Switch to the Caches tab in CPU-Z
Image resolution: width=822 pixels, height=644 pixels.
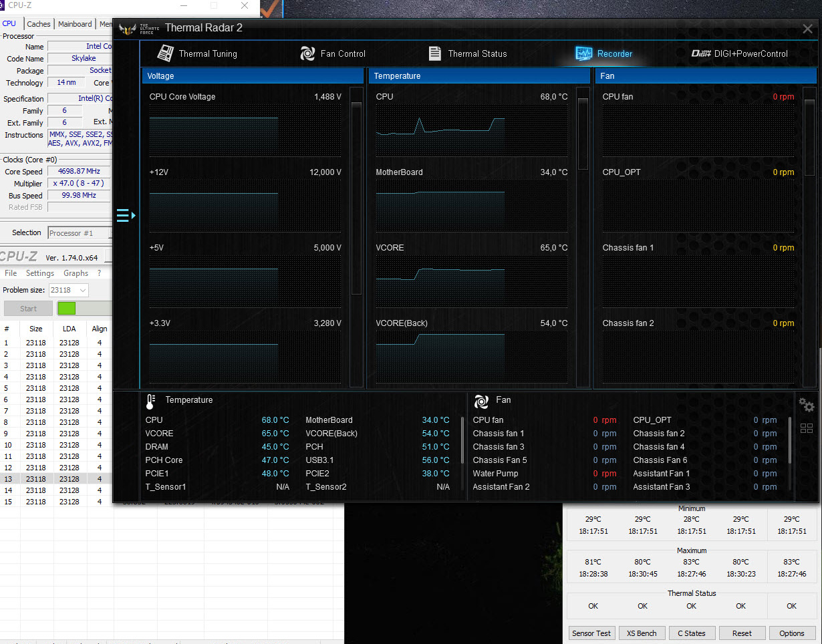coord(38,24)
